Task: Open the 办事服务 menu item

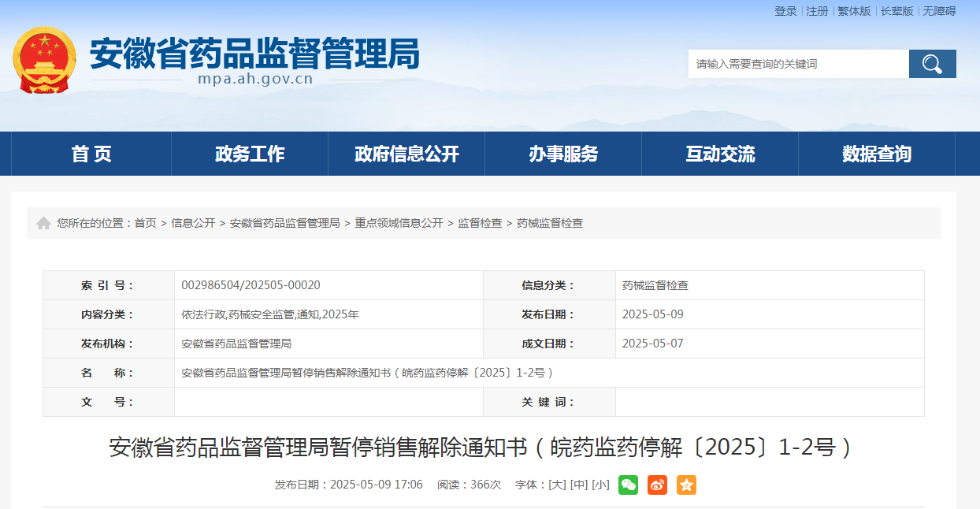Action: (x=563, y=154)
